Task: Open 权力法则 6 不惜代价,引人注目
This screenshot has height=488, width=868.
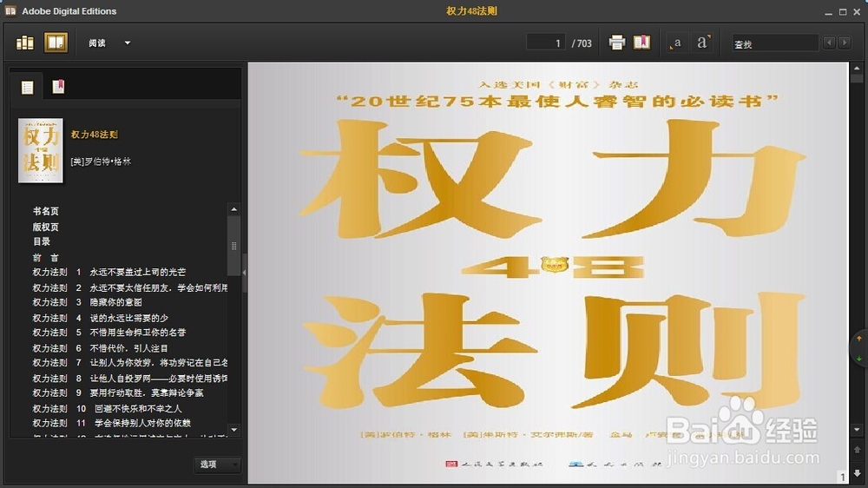Action: coord(100,348)
